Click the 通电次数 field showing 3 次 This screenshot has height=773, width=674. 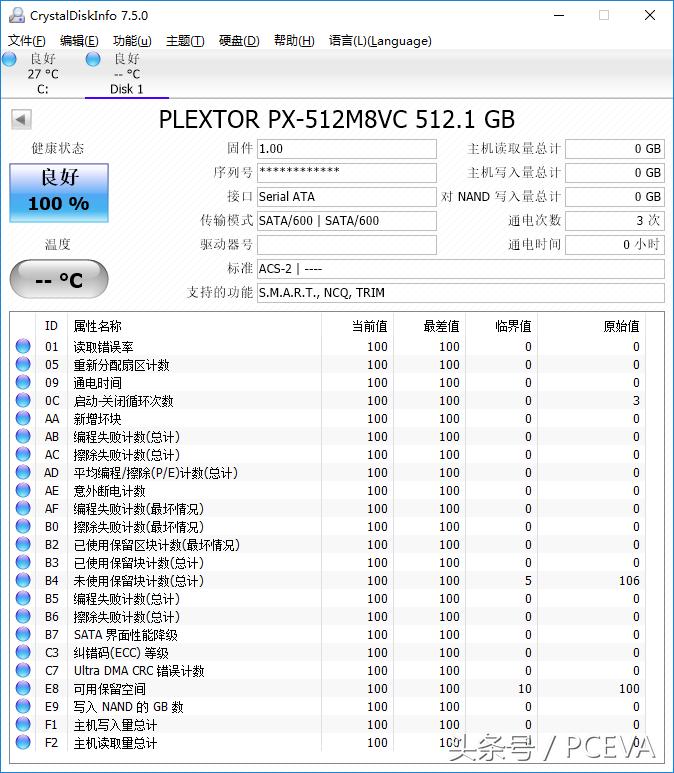(x=615, y=220)
